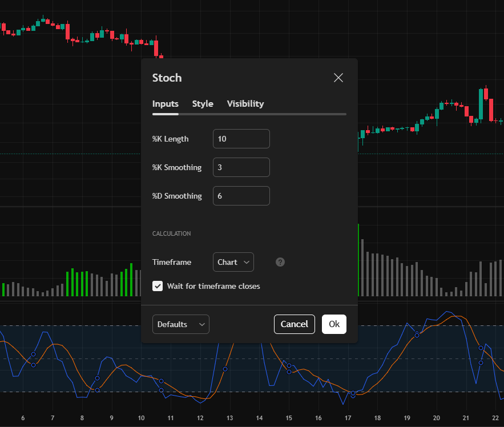Uncheck Wait for timeframe closes
The height and width of the screenshot is (427, 504).
coord(158,286)
